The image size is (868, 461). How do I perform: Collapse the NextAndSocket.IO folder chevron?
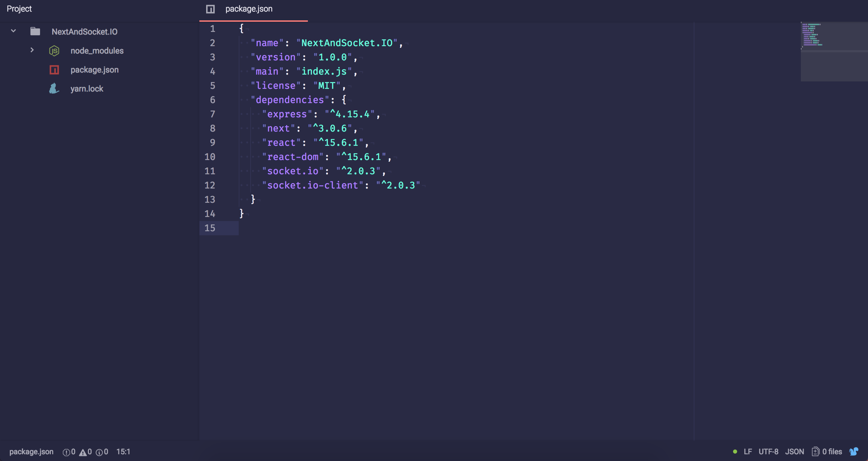13,31
